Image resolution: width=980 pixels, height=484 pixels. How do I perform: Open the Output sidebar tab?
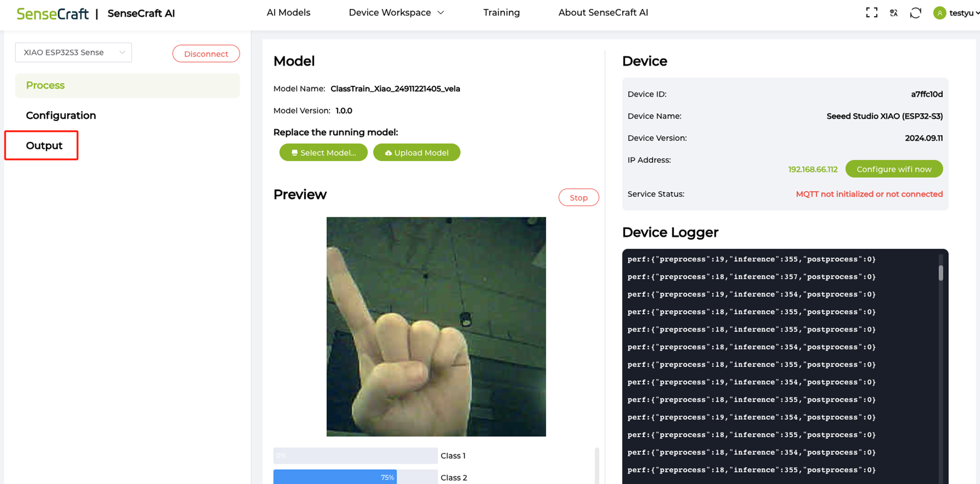point(44,145)
